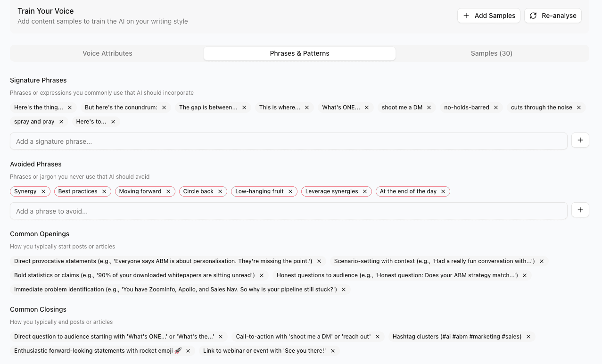
Task: Open the Samples (30) tab
Action: point(491,53)
